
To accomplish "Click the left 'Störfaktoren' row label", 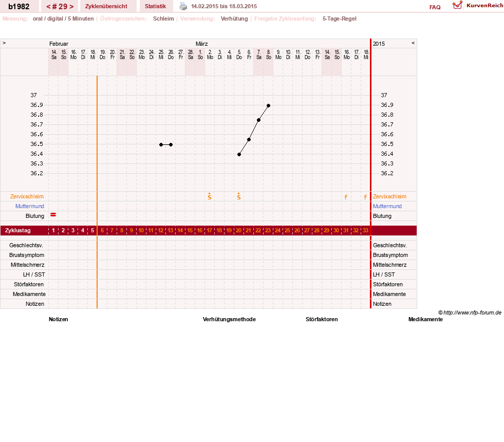I will [29, 284].
